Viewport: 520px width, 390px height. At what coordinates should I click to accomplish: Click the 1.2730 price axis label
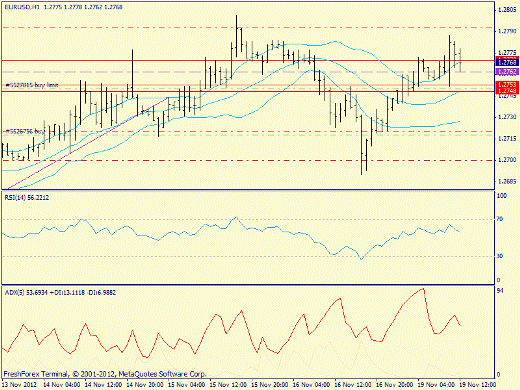507,117
